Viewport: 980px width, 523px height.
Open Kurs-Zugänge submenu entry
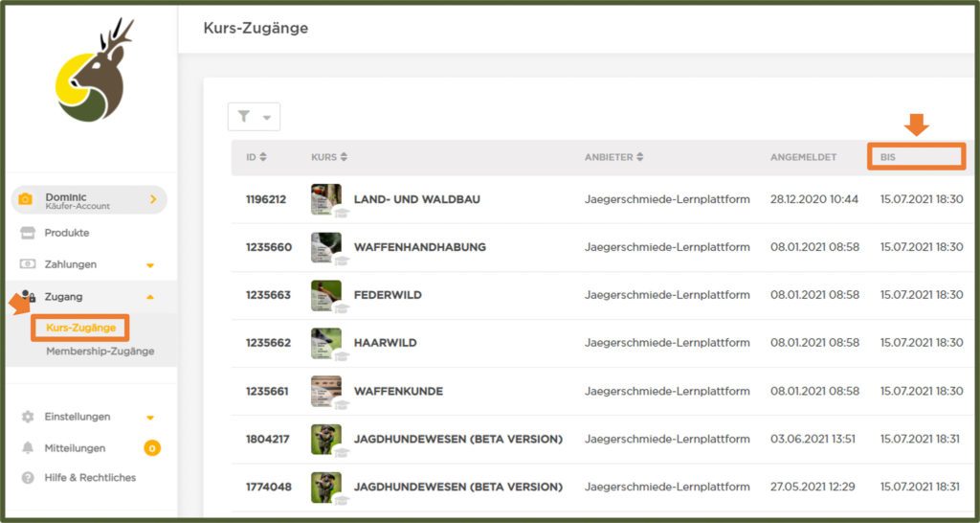(x=80, y=328)
